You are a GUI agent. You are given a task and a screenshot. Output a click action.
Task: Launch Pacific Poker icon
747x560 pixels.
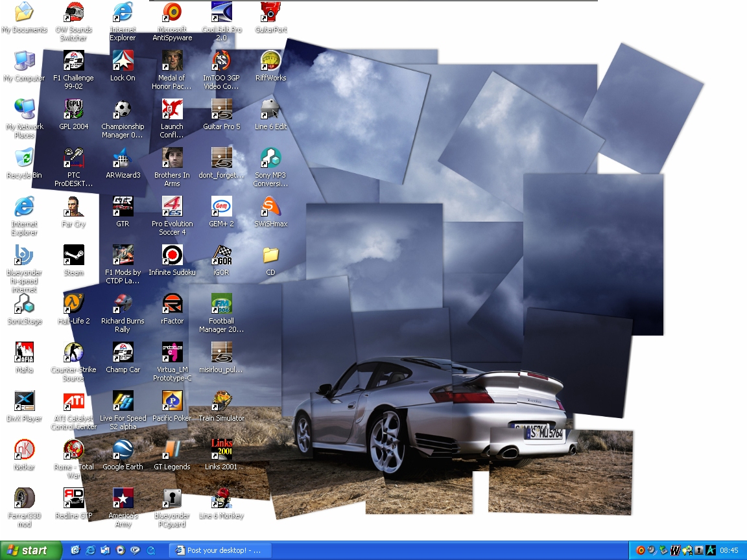(172, 401)
